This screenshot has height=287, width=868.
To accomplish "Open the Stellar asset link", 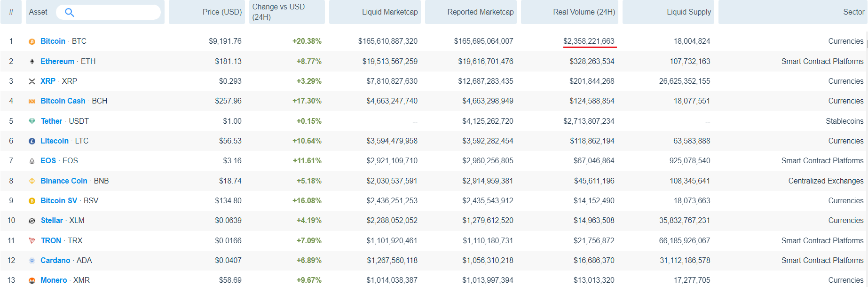I will coord(52,221).
